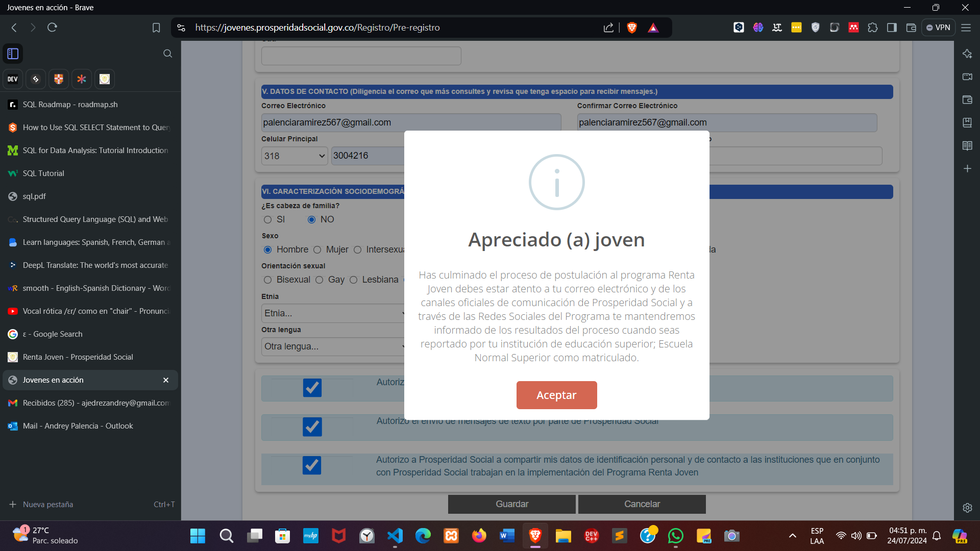The height and width of the screenshot is (551, 980).
Task: Expand the Otra lengua dropdown
Action: point(333,346)
